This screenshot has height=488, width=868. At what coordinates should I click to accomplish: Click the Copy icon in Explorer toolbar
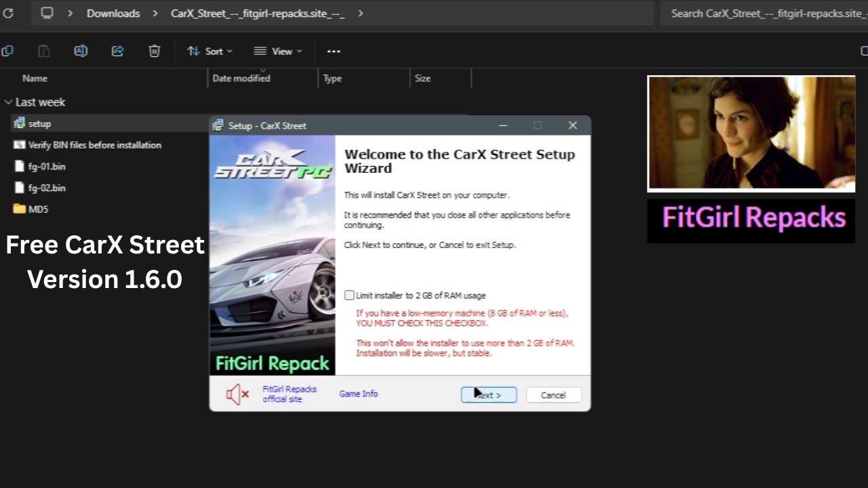tap(7, 51)
